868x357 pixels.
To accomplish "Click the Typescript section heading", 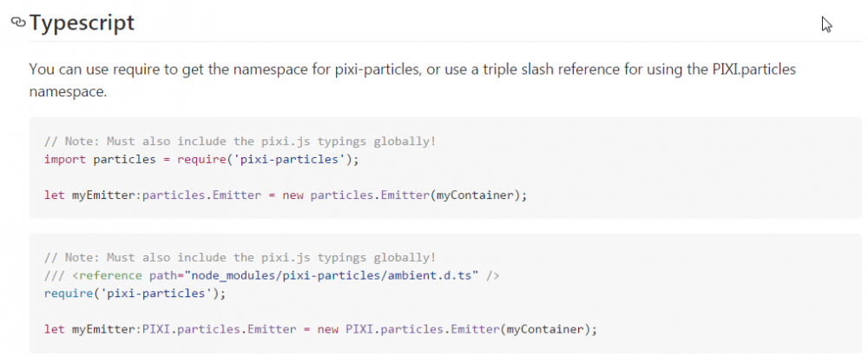I will (x=82, y=23).
